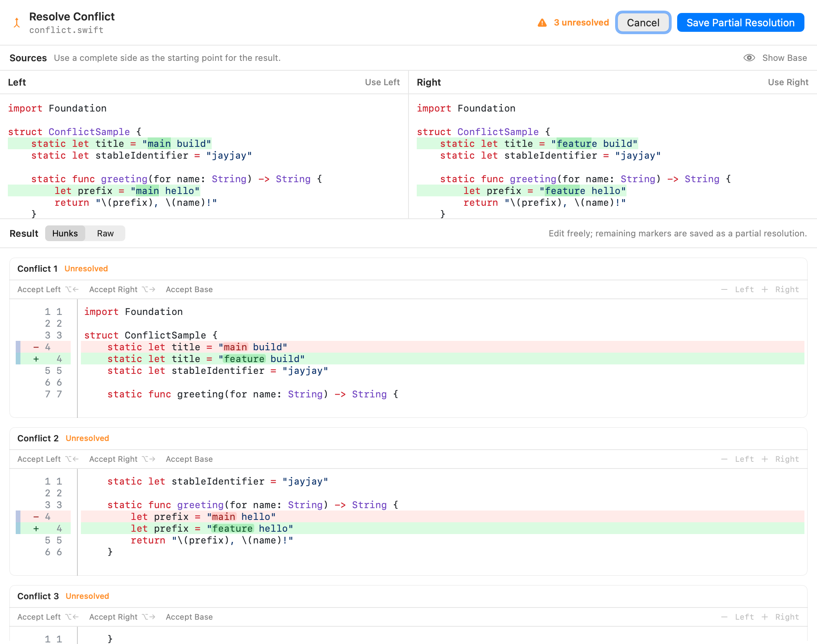Click the Left pane stableIdentifier line

pos(141,156)
